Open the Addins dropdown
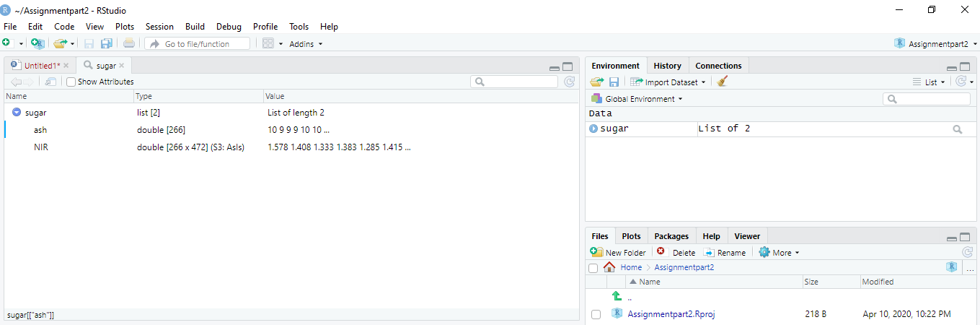The image size is (980, 325). click(x=306, y=44)
